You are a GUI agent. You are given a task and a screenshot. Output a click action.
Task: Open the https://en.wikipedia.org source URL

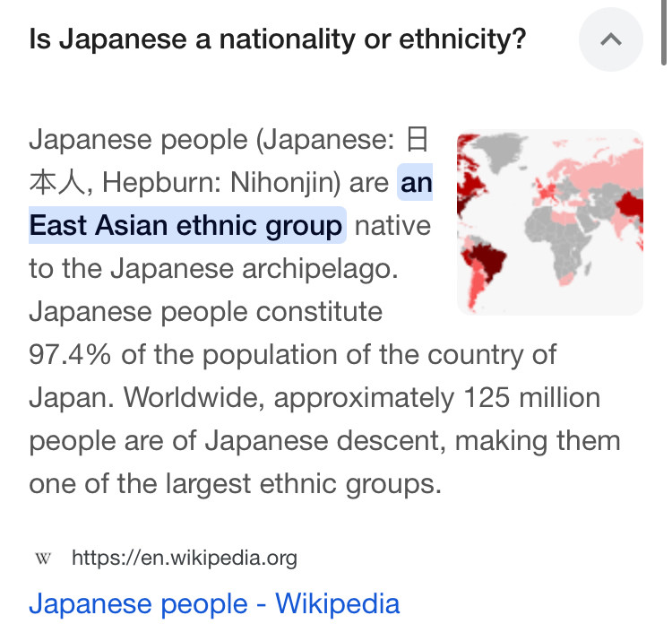point(184,559)
